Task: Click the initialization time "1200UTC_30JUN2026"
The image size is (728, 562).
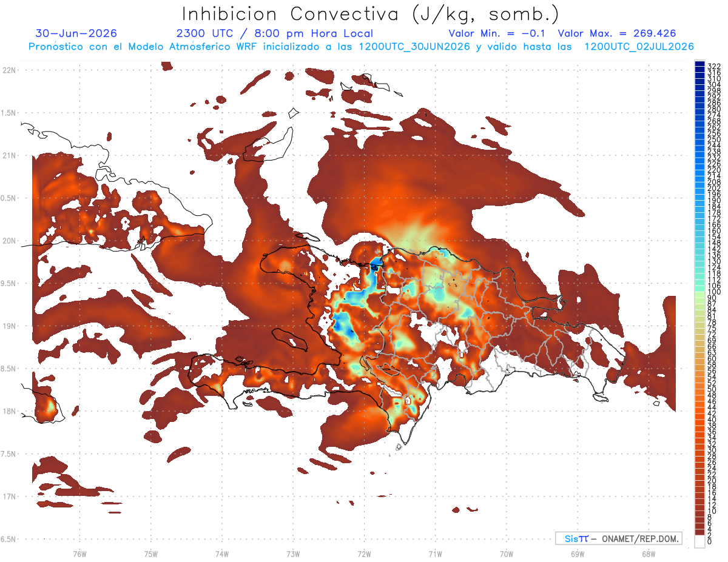Action: 414,47
